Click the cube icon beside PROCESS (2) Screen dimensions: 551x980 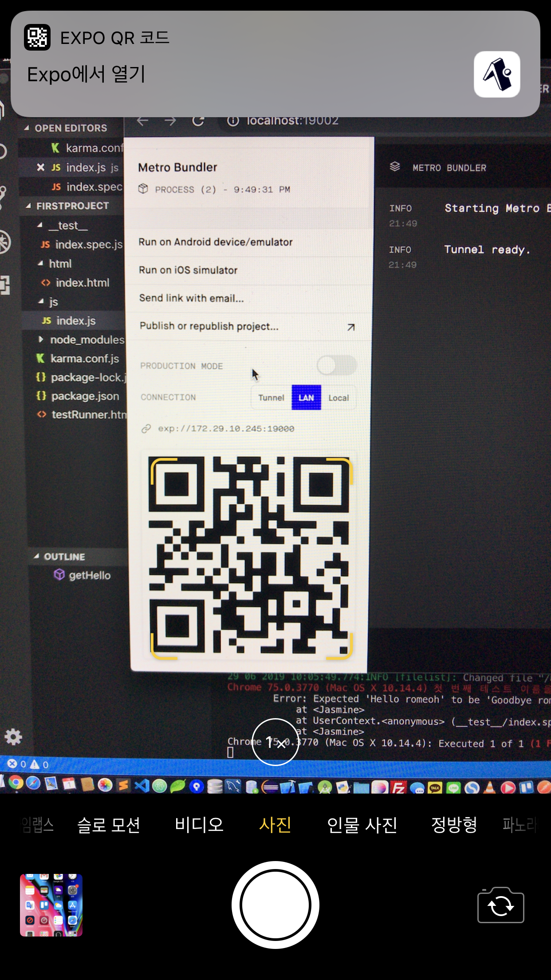pyautogui.click(x=143, y=189)
